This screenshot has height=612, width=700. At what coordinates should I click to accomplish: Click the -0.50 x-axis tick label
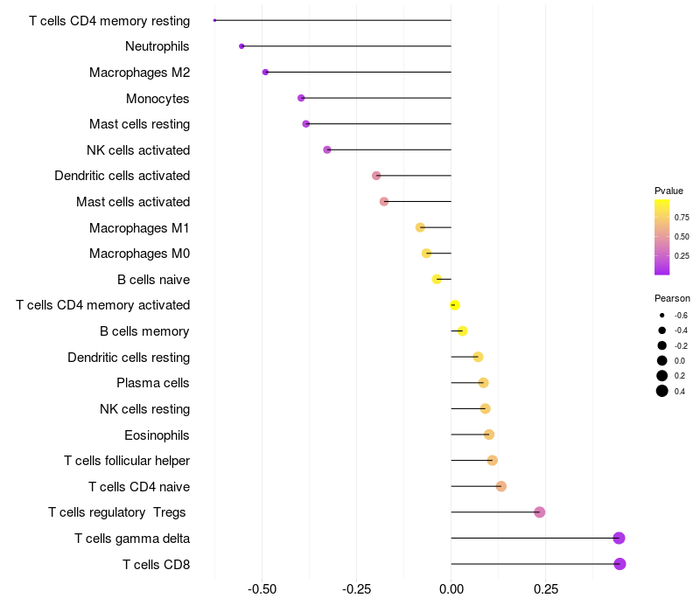[262, 589]
